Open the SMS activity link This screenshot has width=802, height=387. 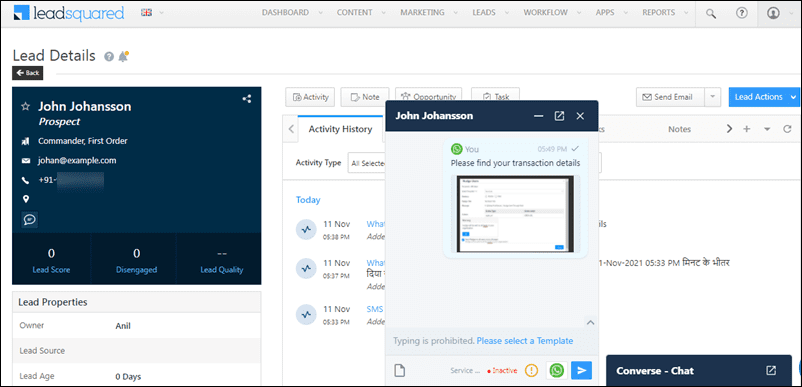tap(375, 309)
